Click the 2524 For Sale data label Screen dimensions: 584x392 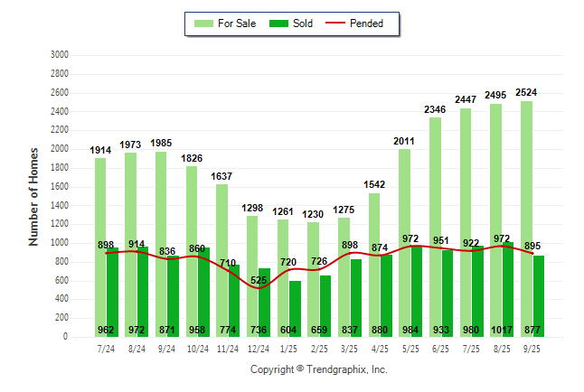tap(526, 92)
